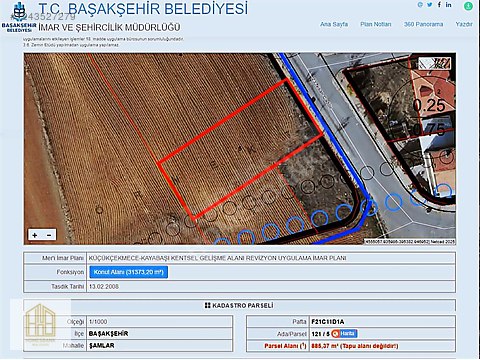Select the scale value 1/1000
Viewport: 480px width, 360px height.
click(x=98, y=322)
